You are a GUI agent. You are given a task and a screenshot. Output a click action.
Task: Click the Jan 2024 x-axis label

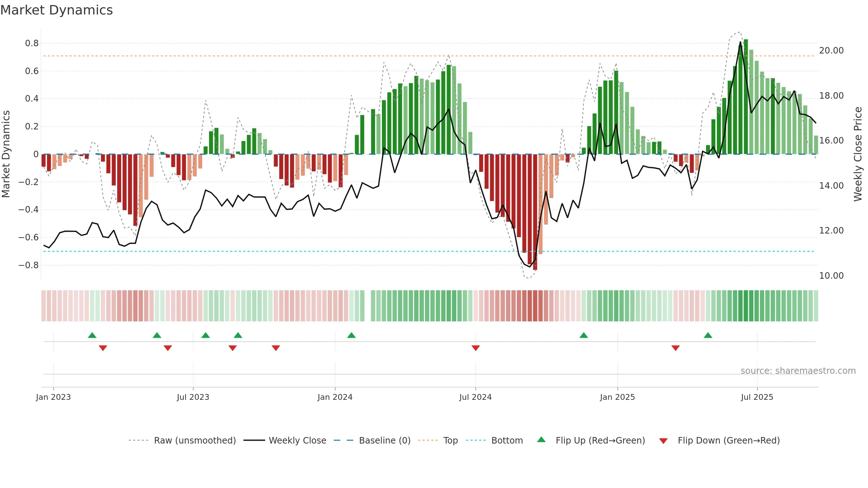click(x=335, y=397)
